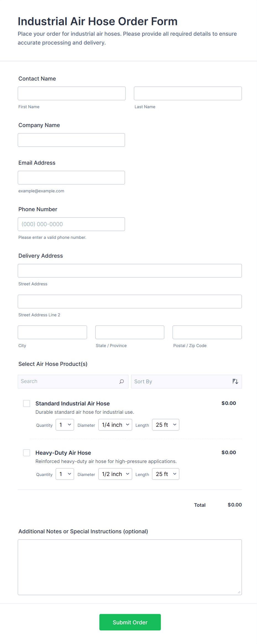Click the product Search box
Screen dimensions: 257x644
point(69,382)
